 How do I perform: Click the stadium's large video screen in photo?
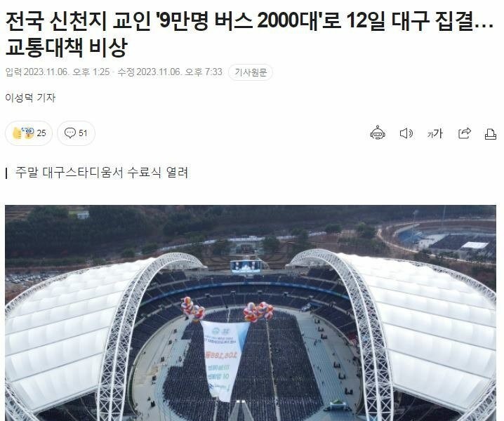[246, 267]
